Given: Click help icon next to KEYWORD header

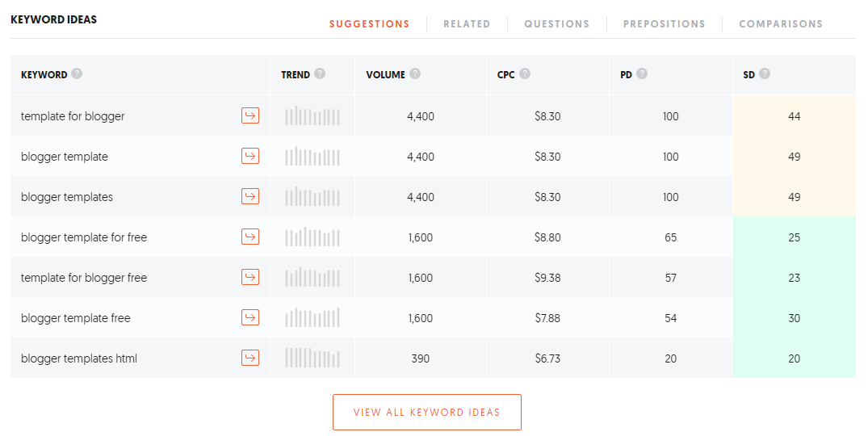Looking at the screenshot, I should click(x=77, y=73).
